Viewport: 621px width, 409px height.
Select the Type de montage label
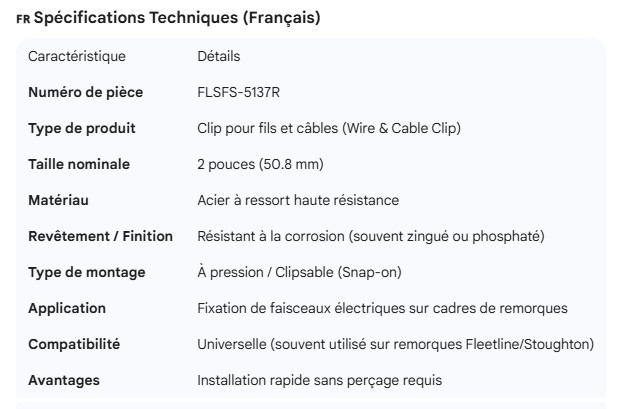(x=86, y=272)
